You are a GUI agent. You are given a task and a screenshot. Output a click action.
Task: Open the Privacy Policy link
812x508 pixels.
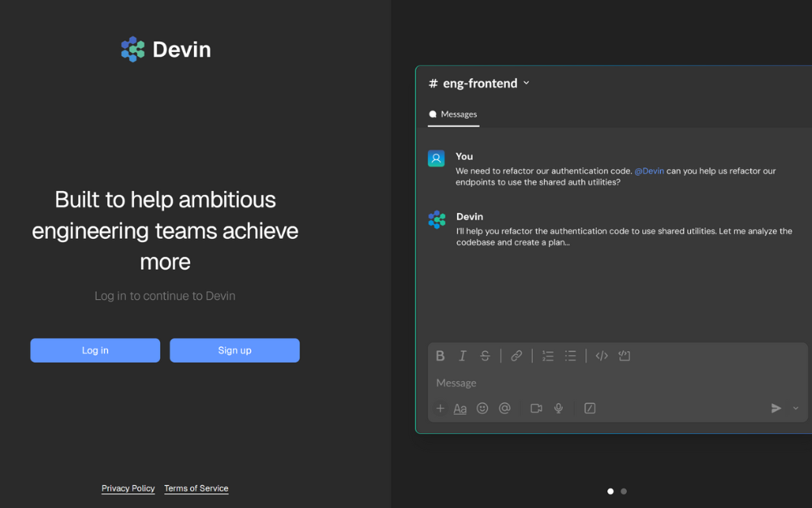(x=128, y=488)
